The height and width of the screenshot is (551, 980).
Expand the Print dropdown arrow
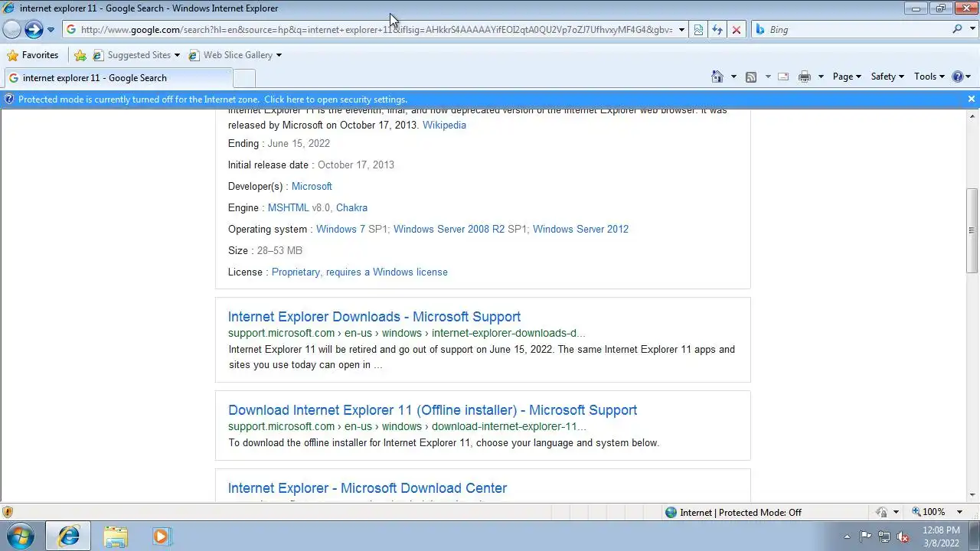click(821, 77)
